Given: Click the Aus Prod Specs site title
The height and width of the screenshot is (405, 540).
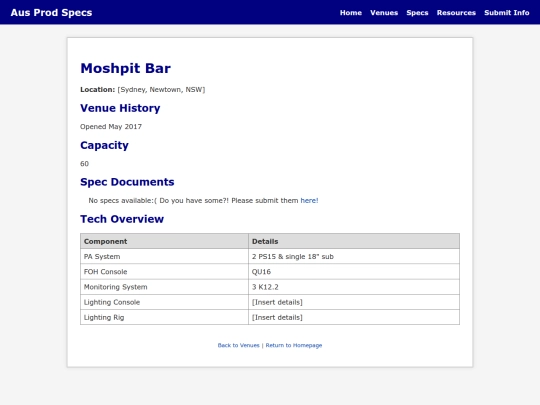Looking at the screenshot, I should point(51,13).
